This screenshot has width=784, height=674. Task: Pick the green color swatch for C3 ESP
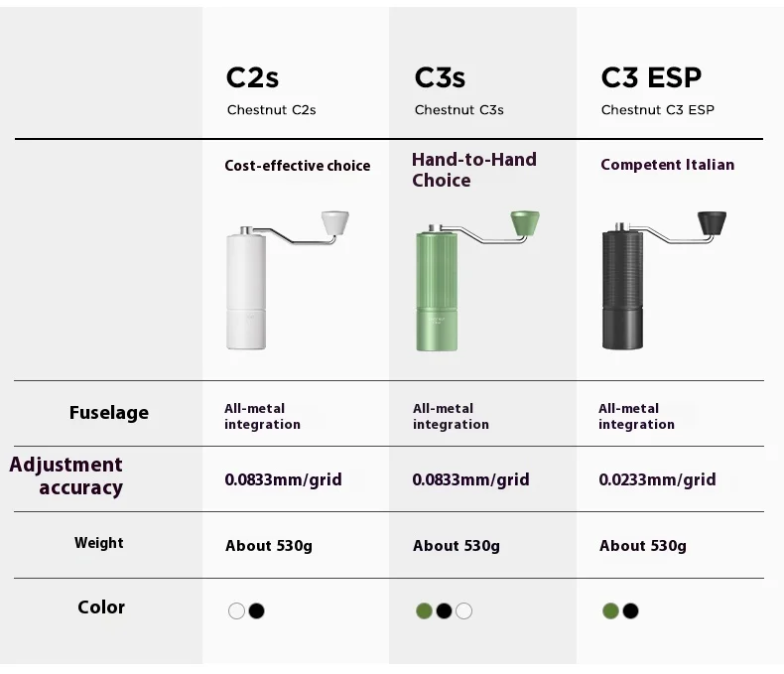coord(610,610)
